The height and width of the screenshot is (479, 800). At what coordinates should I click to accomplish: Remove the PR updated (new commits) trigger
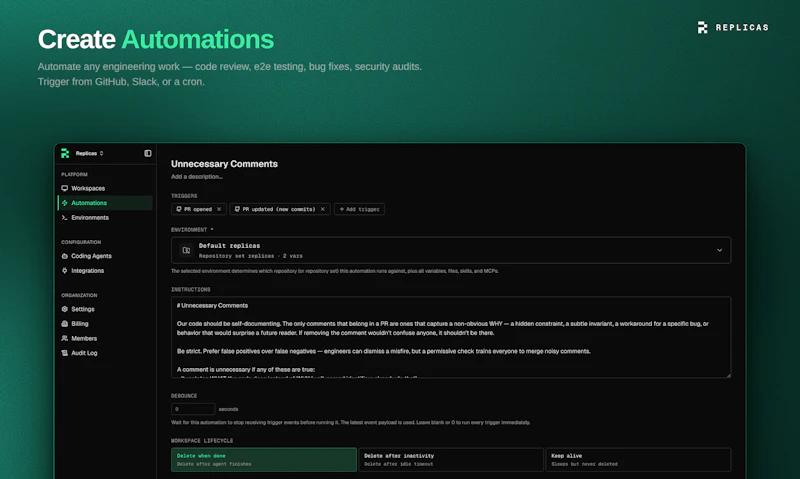322,209
